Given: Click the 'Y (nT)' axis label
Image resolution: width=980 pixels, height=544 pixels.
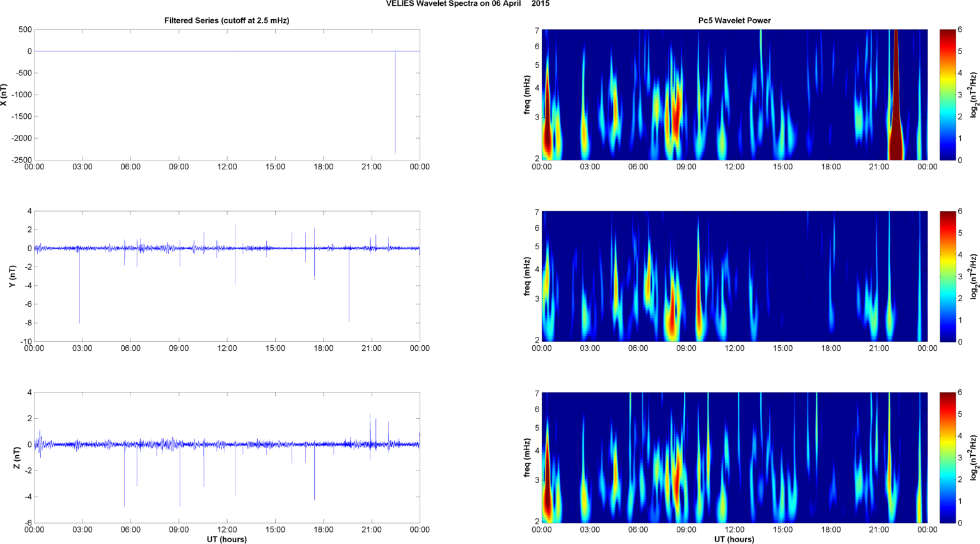Looking at the screenshot, I should pos(12,276).
